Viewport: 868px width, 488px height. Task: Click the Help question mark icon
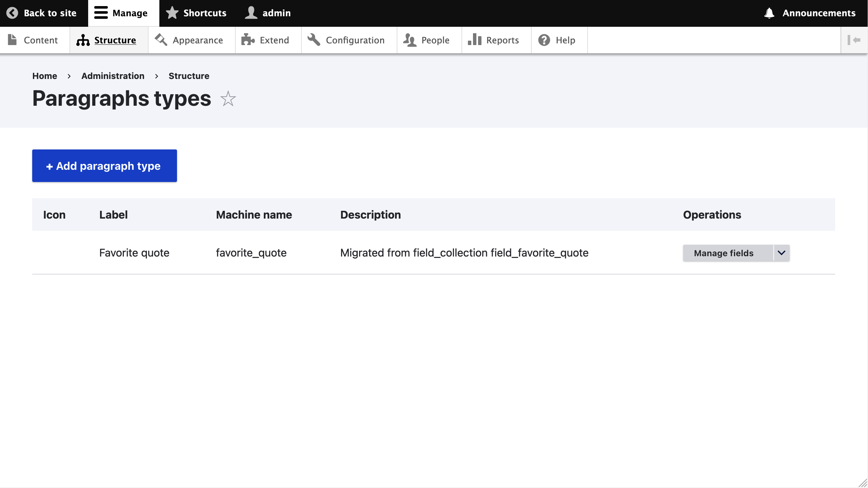tap(544, 40)
